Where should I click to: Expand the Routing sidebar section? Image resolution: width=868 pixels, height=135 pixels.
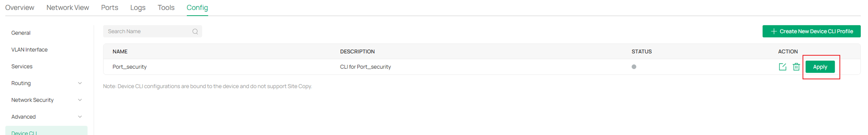click(x=80, y=83)
